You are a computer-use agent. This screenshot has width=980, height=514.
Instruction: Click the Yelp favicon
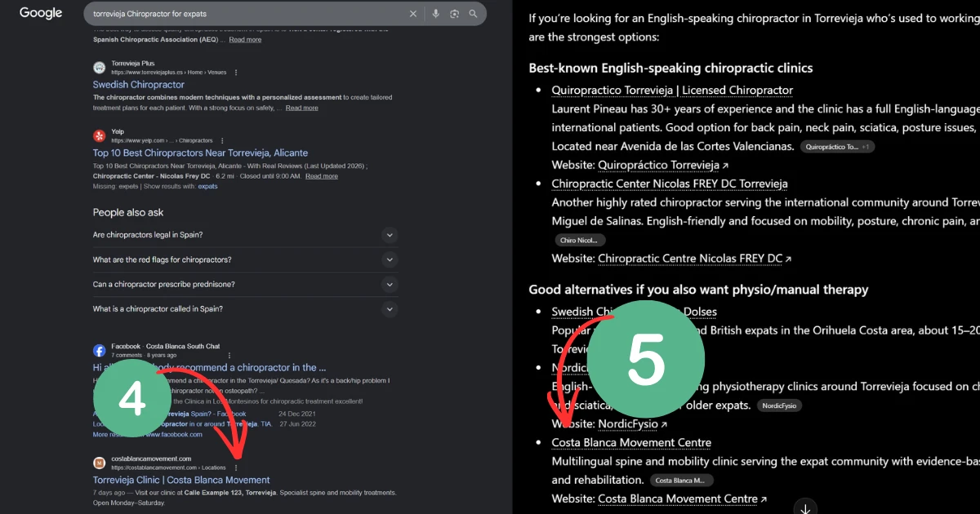(99, 135)
